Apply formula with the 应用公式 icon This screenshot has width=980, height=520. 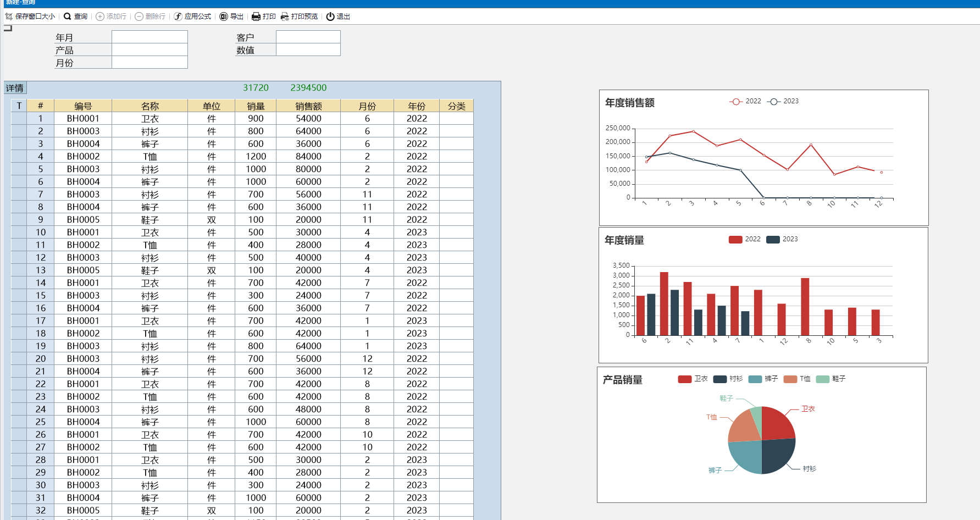(178, 16)
